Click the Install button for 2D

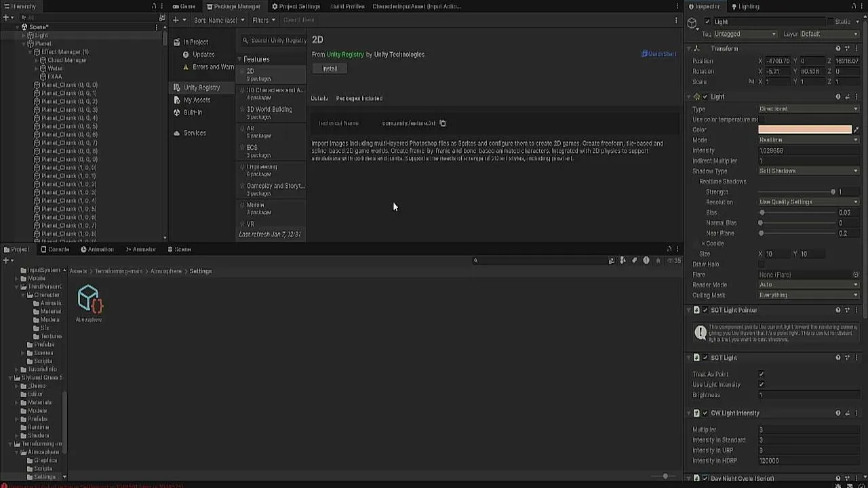330,68
